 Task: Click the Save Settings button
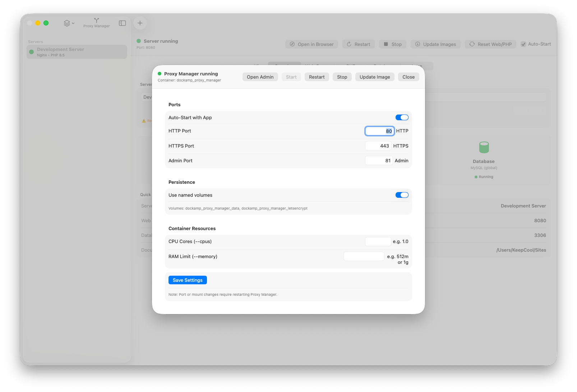pyautogui.click(x=188, y=280)
